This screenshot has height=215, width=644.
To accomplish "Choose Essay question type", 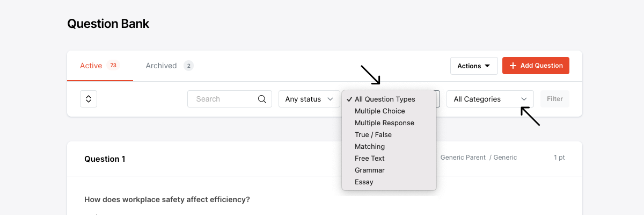I will coord(364,182).
